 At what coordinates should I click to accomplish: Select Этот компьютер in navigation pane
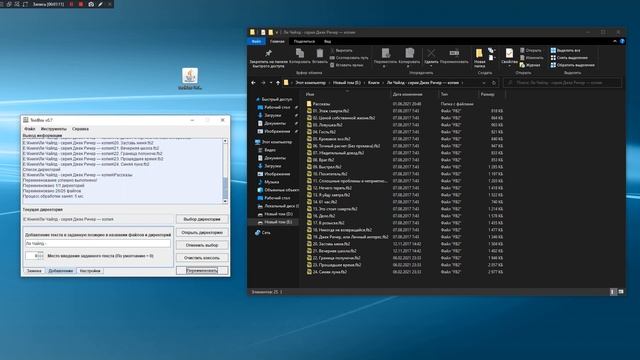click(x=273, y=142)
